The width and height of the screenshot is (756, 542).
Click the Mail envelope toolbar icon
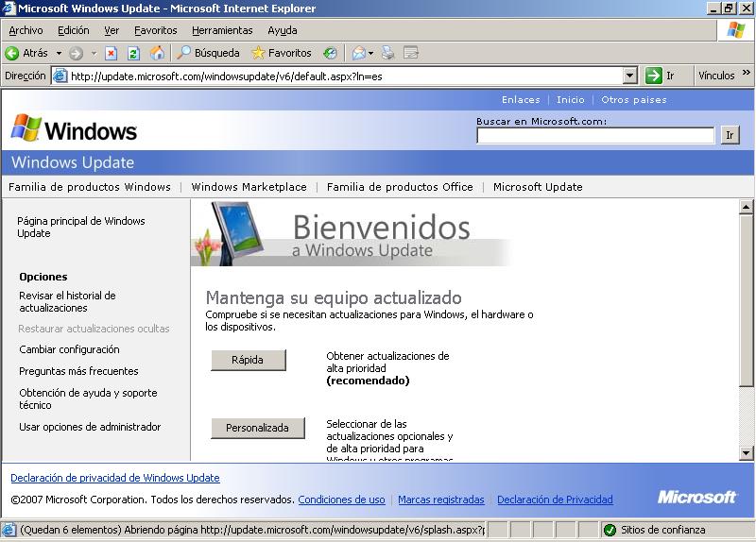tap(358, 54)
